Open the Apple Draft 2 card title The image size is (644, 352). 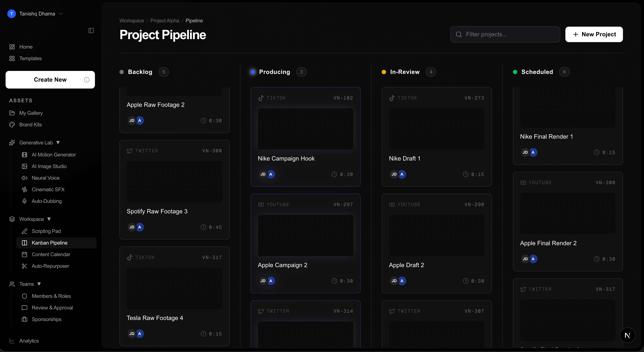[x=406, y=265]
